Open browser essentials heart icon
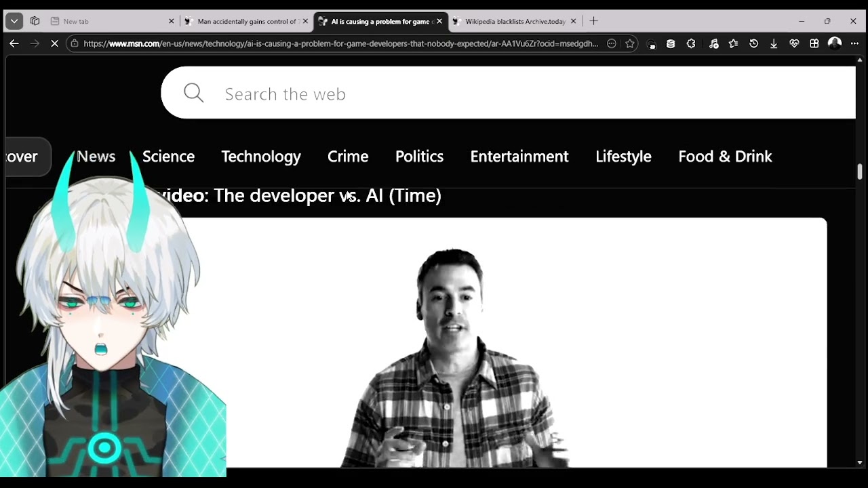This screenshot has width=868, height=488. (x=794, y=43)
